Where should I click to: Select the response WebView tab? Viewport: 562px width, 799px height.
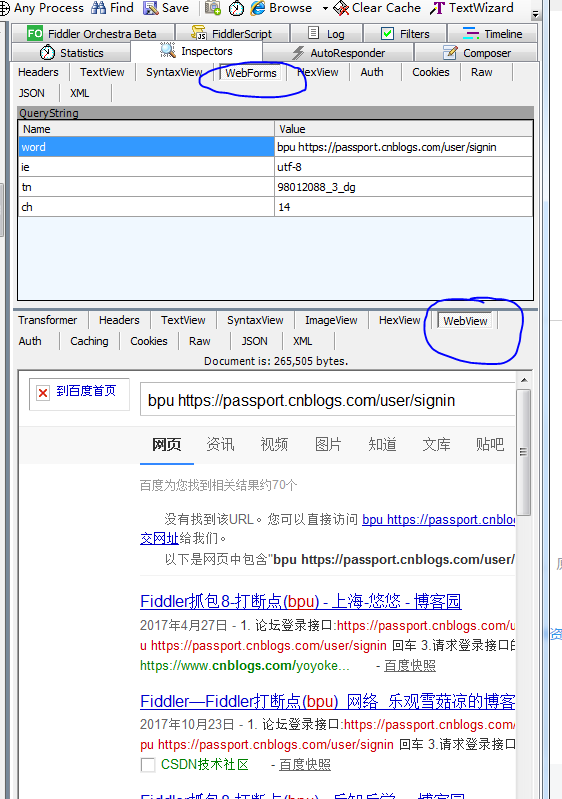click(x=465, y=321)
